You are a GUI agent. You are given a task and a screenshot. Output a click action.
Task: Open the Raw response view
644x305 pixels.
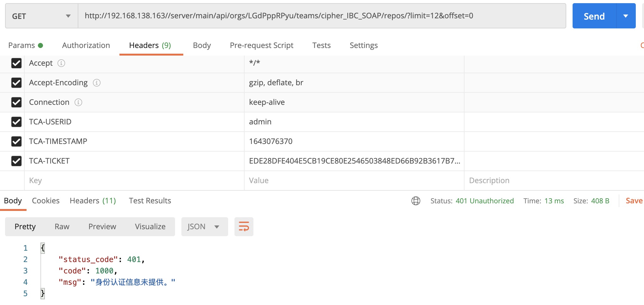tap(62, 226)
